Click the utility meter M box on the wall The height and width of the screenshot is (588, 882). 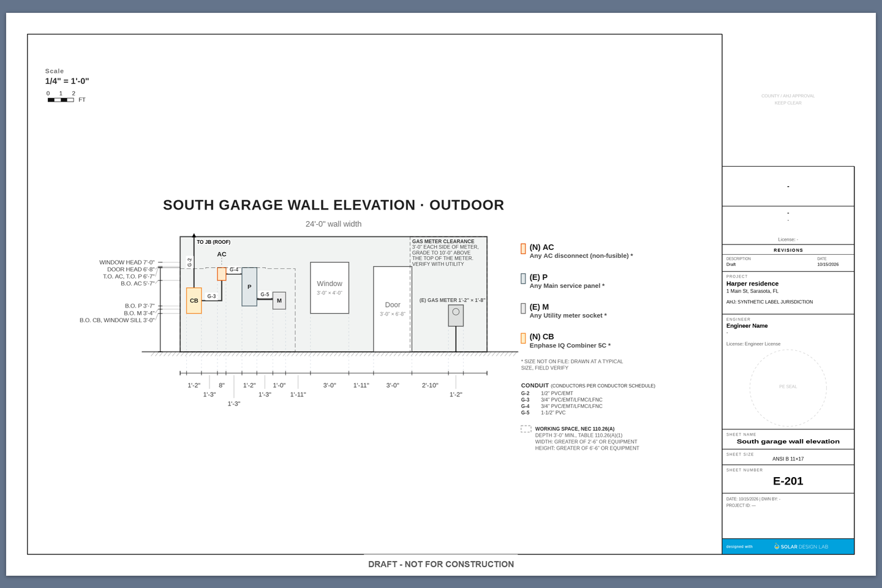279,301
